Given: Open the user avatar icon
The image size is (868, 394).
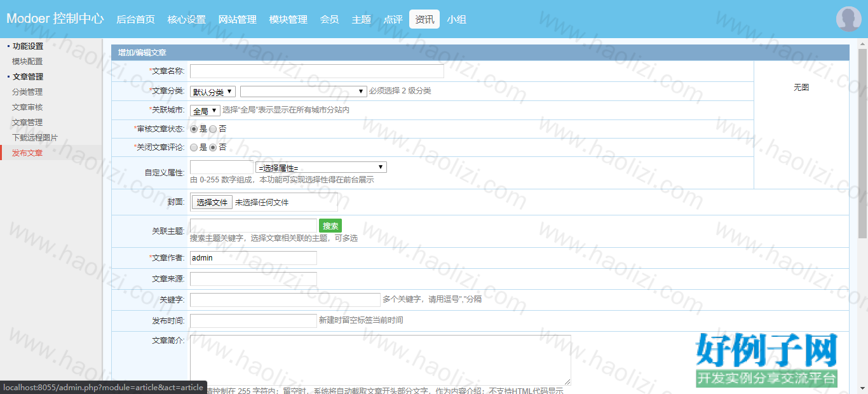Looking at the screenshot, I should (848, 19).
